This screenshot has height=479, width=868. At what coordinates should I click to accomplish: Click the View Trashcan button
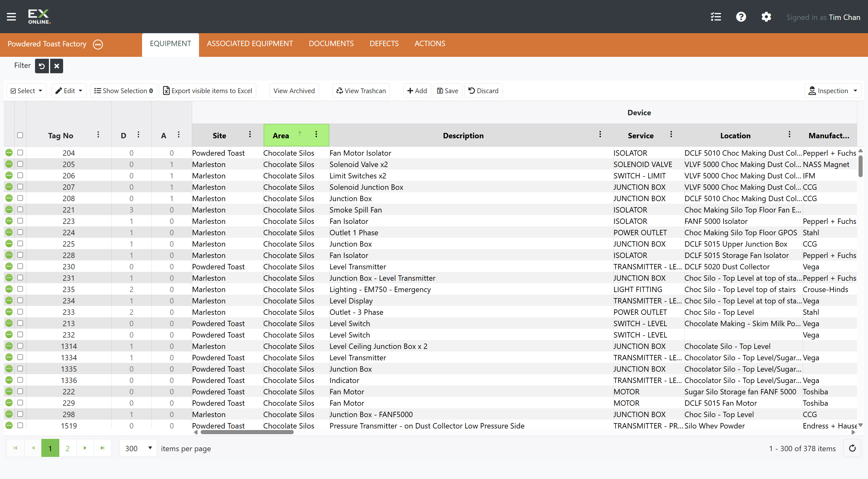point(361,91)
